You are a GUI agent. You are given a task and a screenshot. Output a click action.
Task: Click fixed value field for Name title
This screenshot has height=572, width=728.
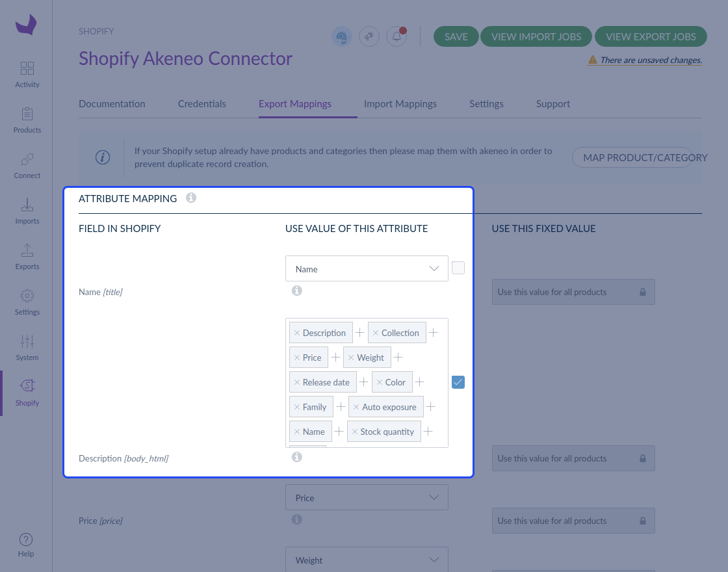[573, 292]
